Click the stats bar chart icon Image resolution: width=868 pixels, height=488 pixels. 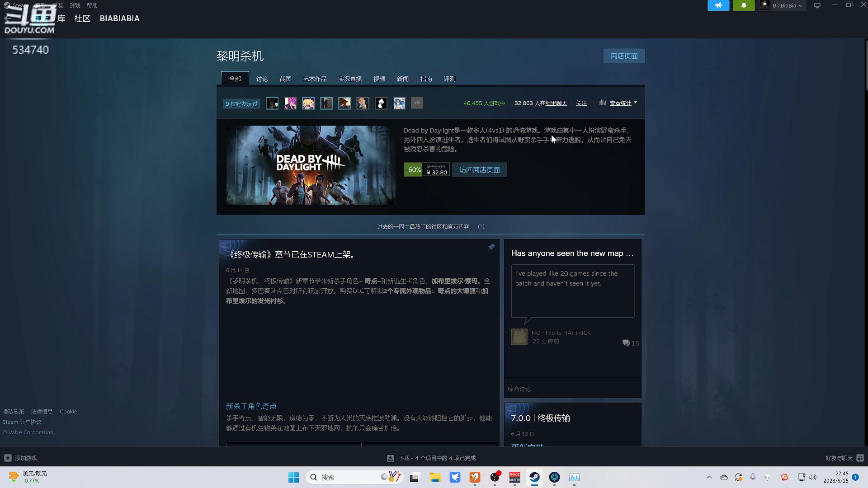[x=603, y=103]
